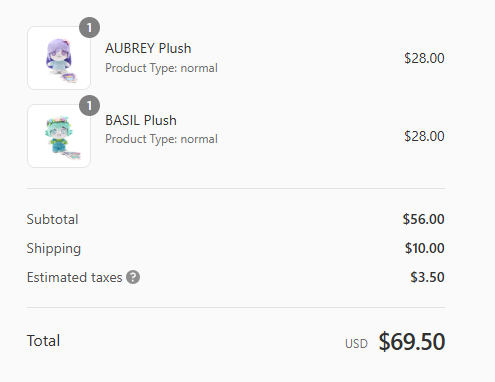Click the Total label
The height and width of the screenshot is (382, 495).
[43, 341]
